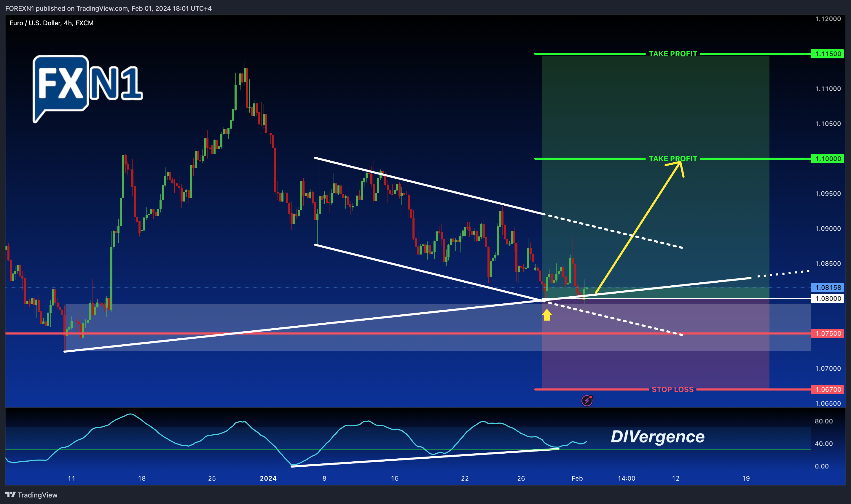Viewport: 851px width, 504px height.
Task: Click the 1.06500 price axis label
Action: (828, 404)
